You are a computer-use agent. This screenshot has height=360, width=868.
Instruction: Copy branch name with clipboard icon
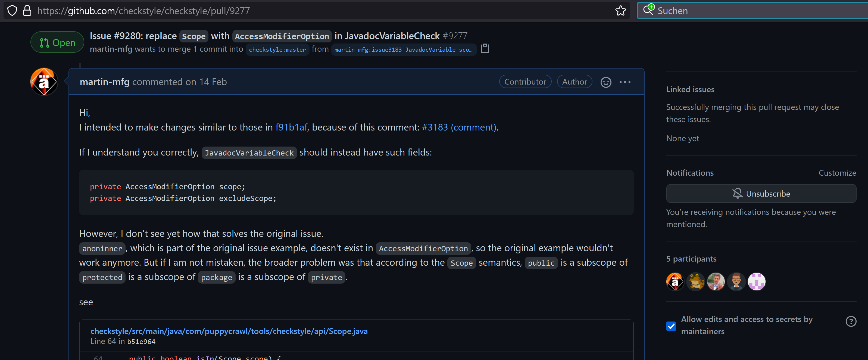[485, 49]
